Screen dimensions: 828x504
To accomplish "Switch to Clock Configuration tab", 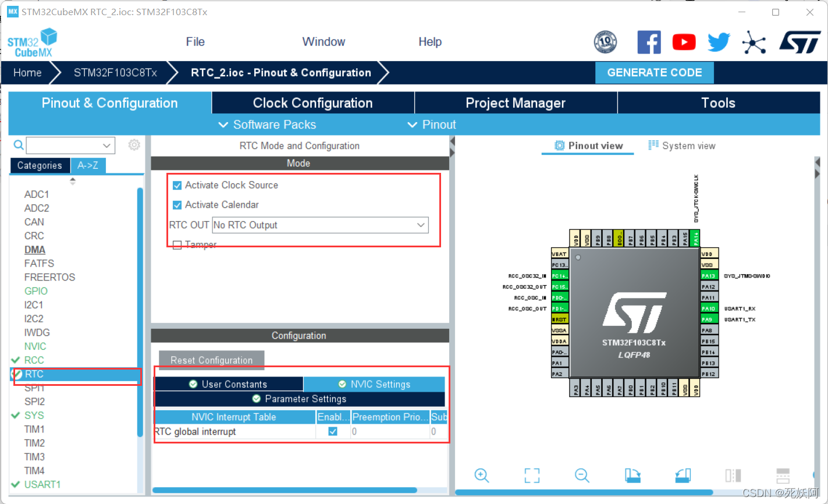I will [313, 103].
